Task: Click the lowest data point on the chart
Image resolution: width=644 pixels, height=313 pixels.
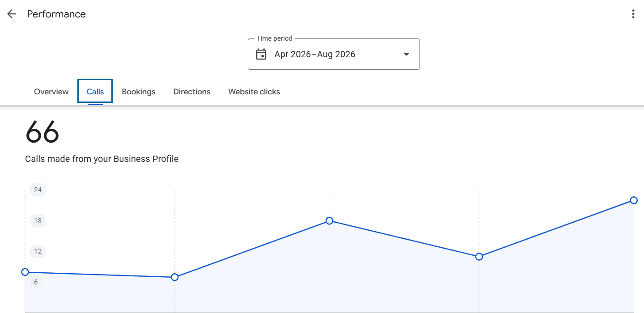Action: tap(175, 277)
